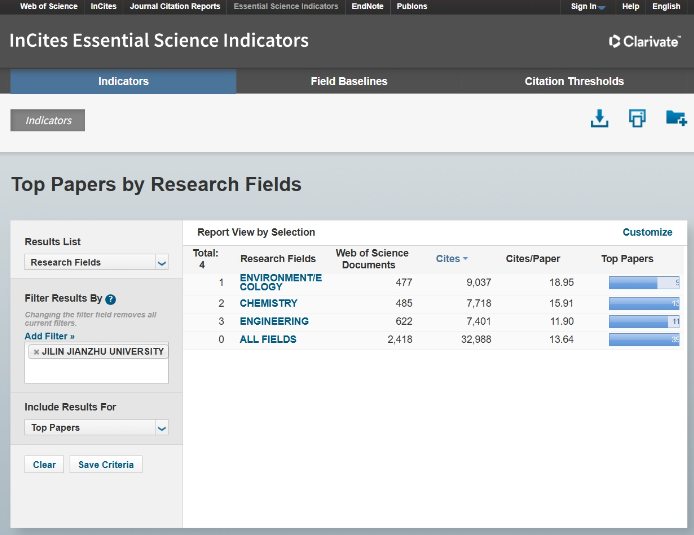Click the add-to-folder icon

(x=676, y=118)
